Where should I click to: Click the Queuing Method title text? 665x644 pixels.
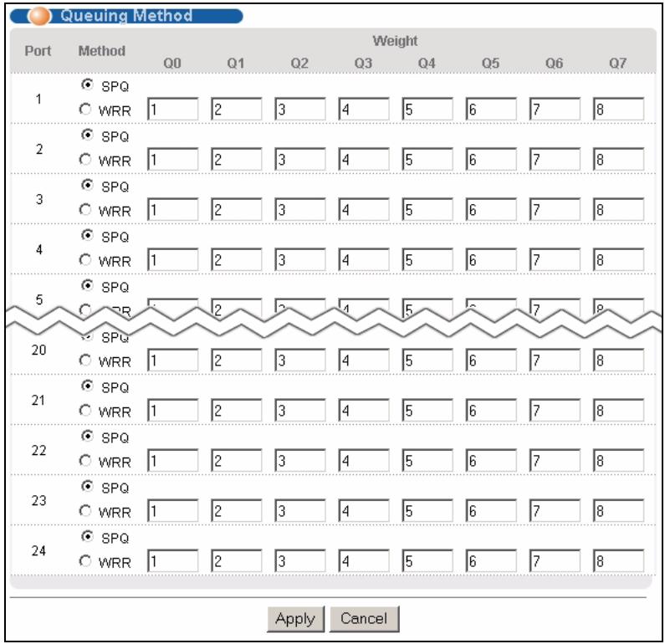tap(126, 16)
